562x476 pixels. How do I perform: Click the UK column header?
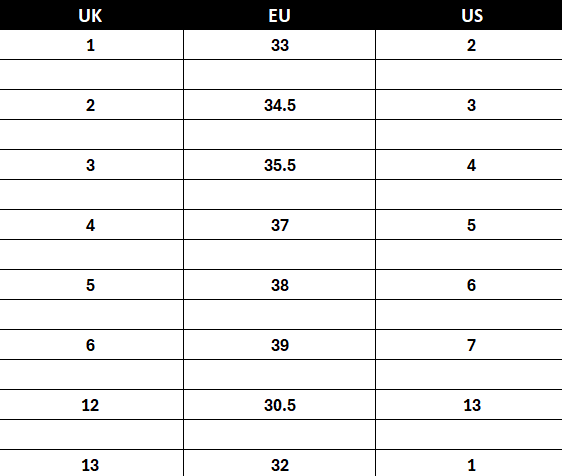(90, 15)
